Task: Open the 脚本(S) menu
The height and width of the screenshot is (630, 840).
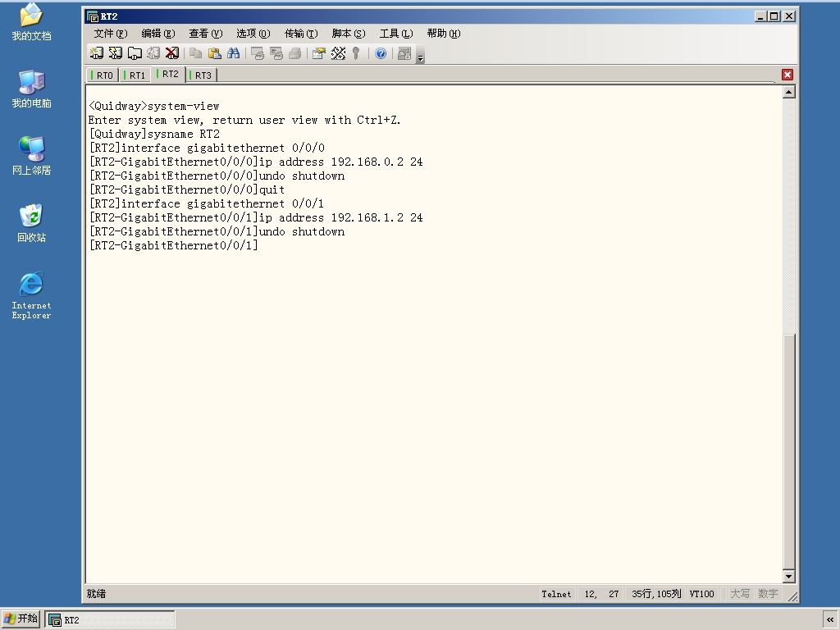Action: 348,33
